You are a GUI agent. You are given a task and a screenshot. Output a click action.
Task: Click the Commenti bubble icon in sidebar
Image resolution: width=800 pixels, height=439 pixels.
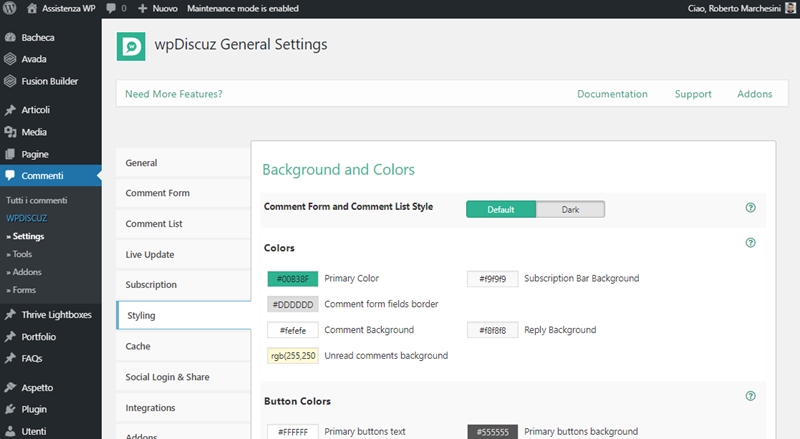[x=10, y=176]
